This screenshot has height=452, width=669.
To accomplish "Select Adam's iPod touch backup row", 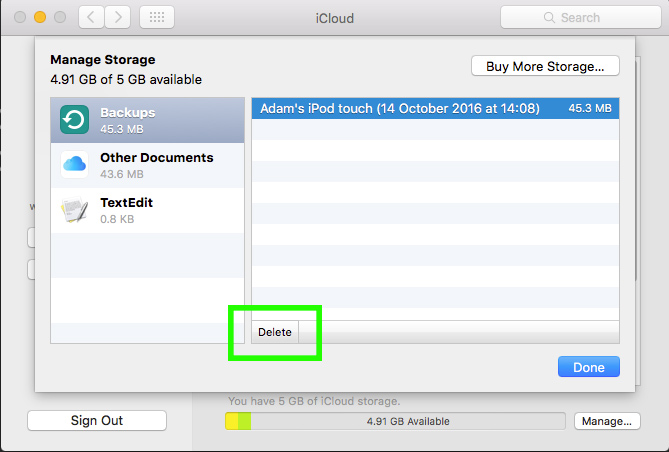I will [435, 108].
